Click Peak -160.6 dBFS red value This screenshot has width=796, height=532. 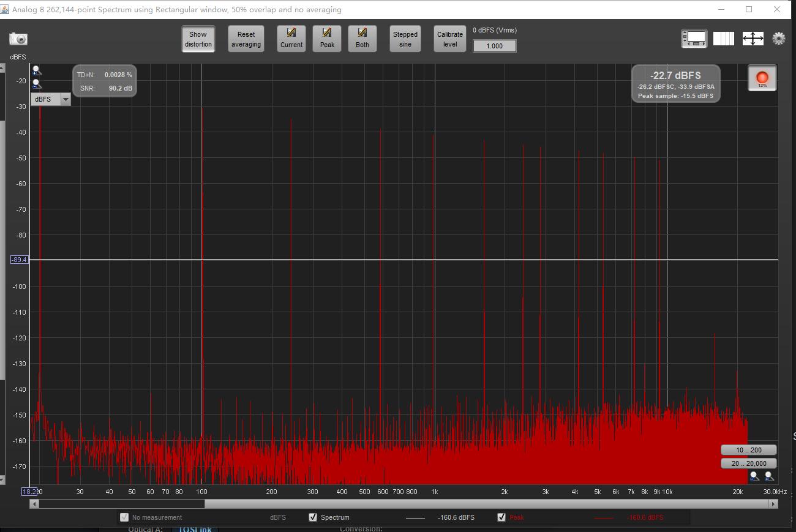(x=645, y=517)
